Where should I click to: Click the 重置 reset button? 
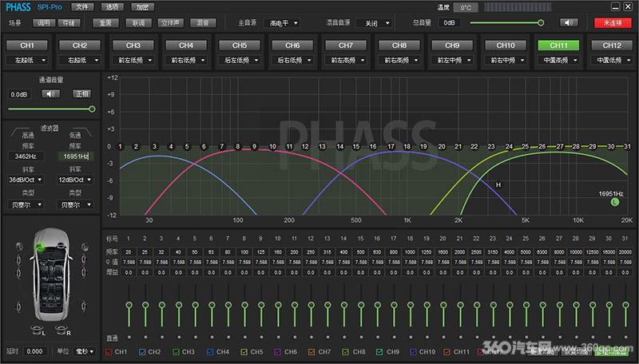coord(105,23)
